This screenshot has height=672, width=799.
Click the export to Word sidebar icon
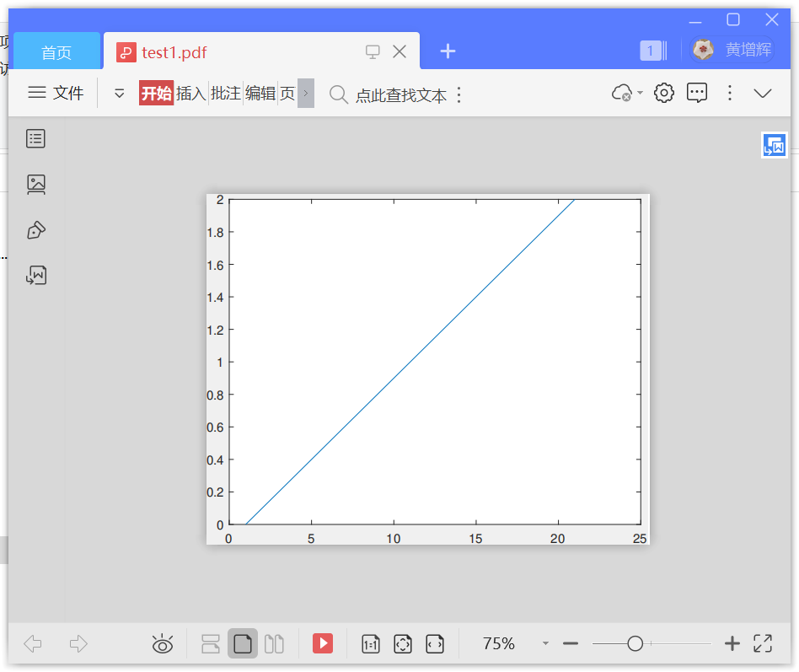pyautogui.click(x=35, y=275)
